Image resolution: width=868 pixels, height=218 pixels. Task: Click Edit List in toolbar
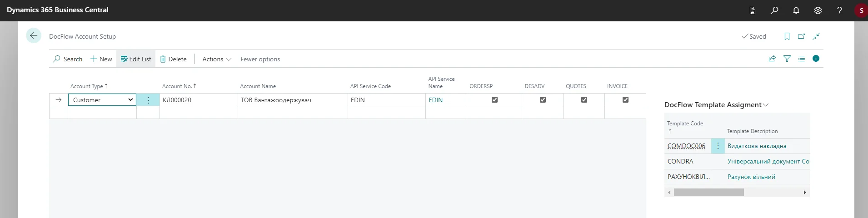coord(136,59)
